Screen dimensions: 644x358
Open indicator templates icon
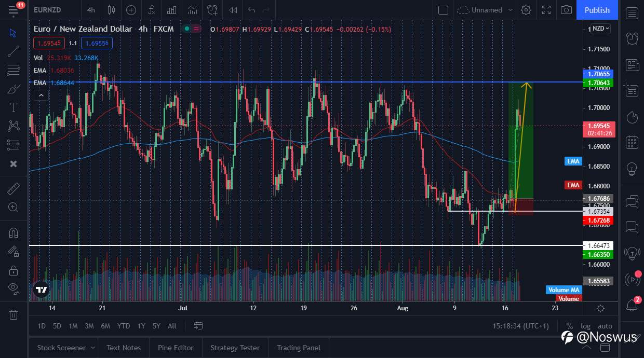click(192, 10)
